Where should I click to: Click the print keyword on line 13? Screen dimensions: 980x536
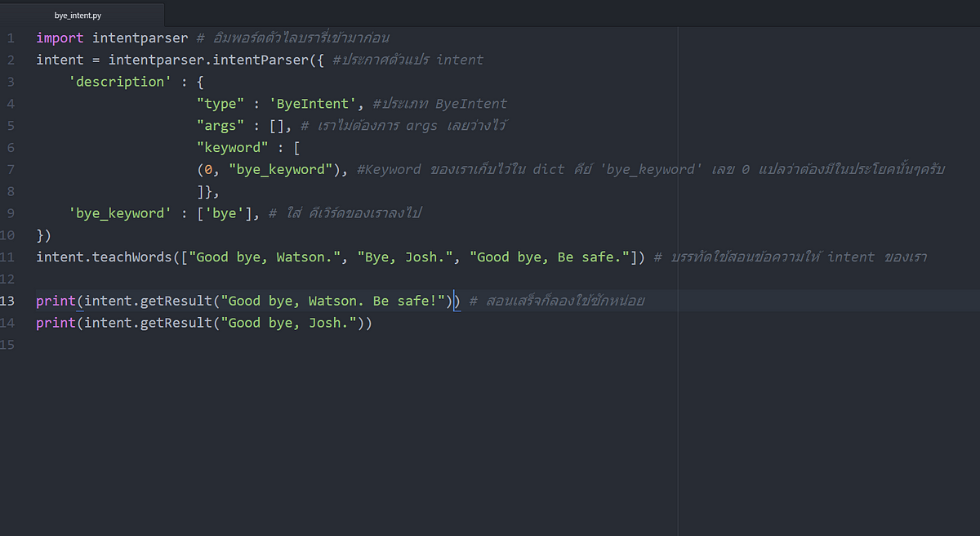(56, 301)
